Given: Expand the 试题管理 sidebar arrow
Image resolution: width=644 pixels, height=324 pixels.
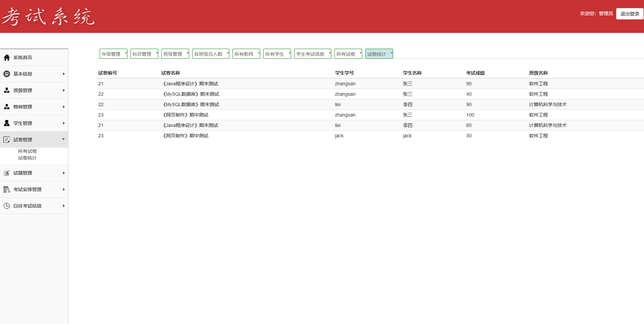Looking at the screenshot, I should (x=64, y=173).
